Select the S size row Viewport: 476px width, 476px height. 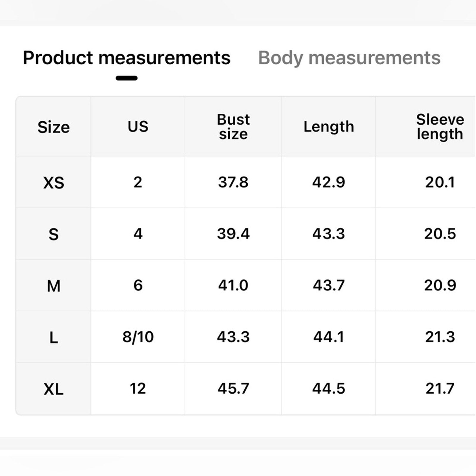tap(53, 235)
